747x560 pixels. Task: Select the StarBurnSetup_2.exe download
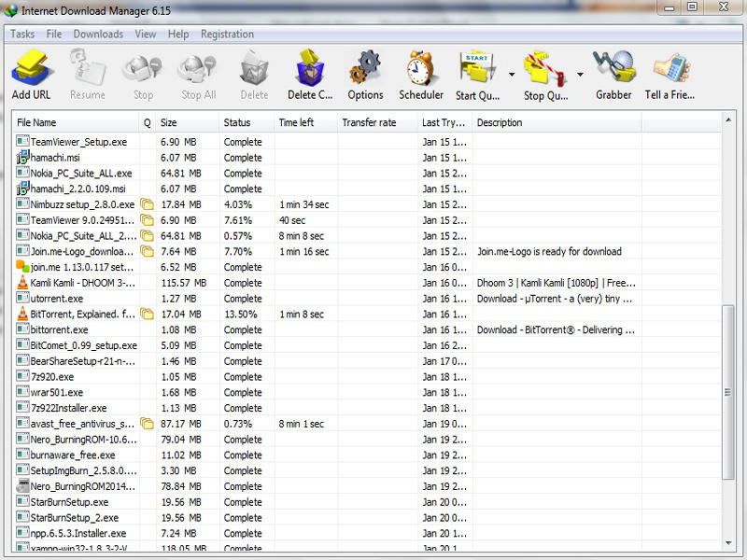click(367, 518)
